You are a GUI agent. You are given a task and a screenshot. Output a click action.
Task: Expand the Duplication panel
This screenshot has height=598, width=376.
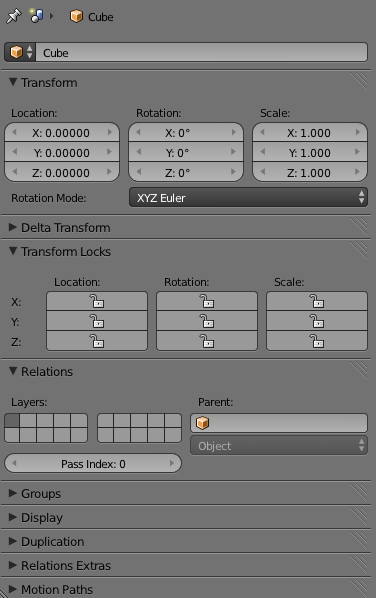(13, 541)
